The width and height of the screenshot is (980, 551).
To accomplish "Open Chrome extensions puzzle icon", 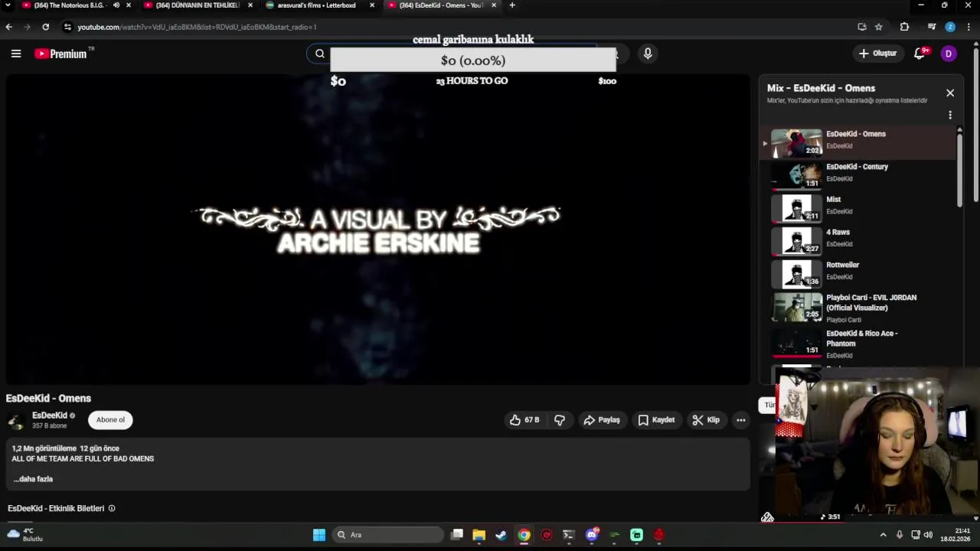I will [904, 27].
